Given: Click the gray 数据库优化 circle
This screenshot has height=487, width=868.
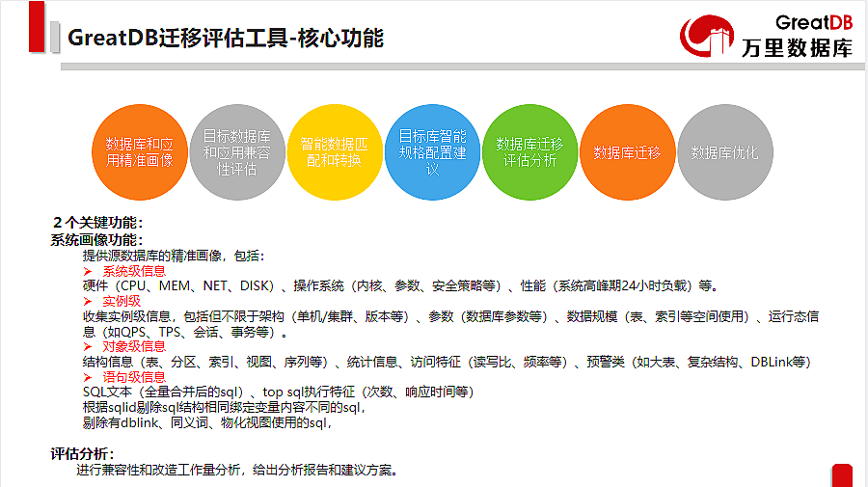Looking at the screenshot, I should tap(724, 151).
